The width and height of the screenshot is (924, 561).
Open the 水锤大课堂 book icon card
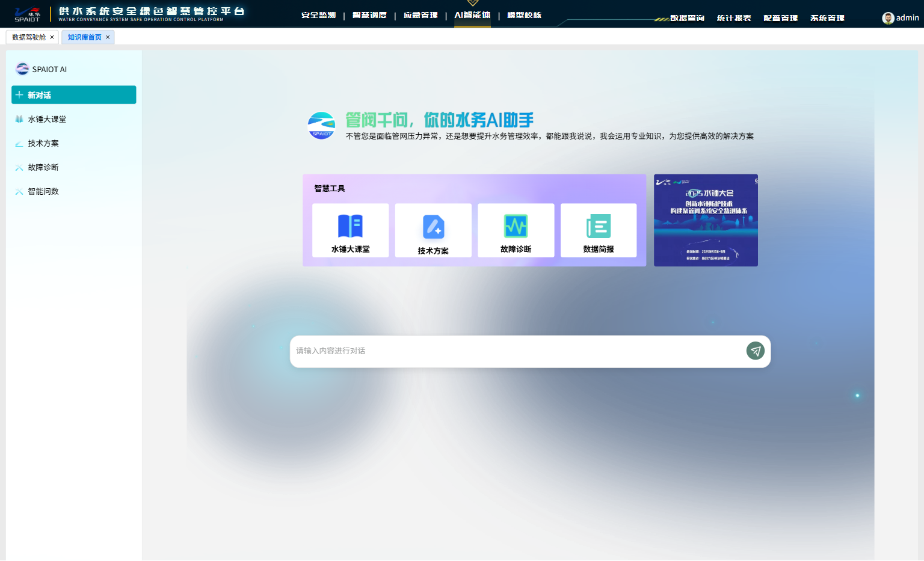(x=350, y=230)
